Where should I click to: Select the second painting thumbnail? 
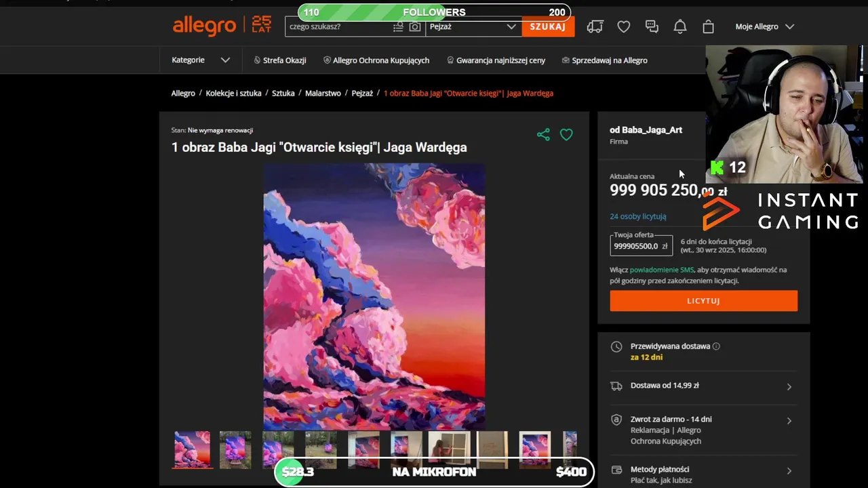[x=235, y=449]
